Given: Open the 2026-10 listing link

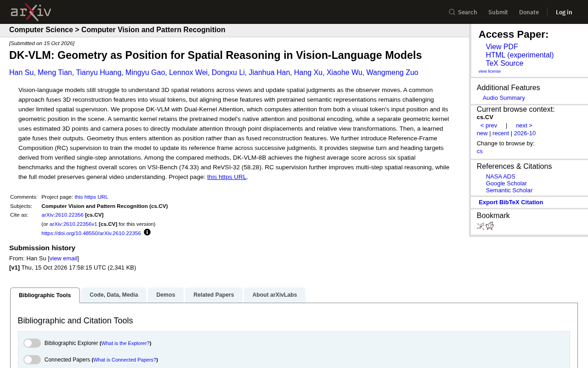Looking at the screenshot, I should 525,133.
